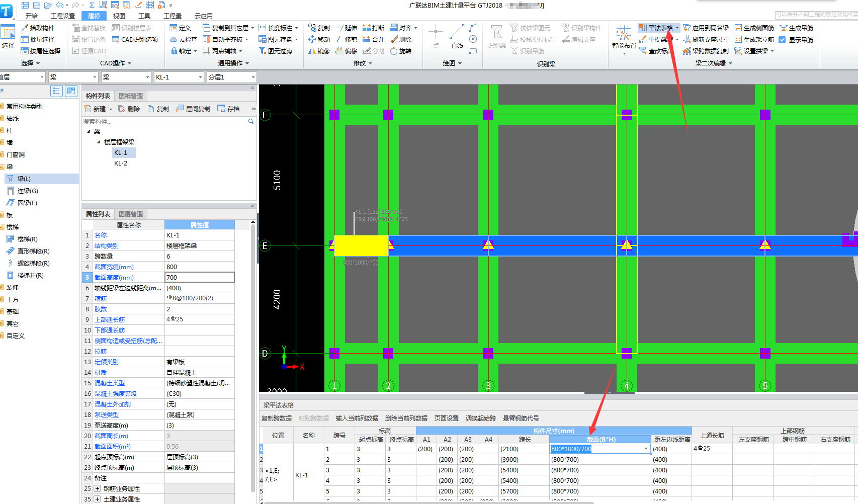The width and height of the screenshot is (858, 504).
Task: Click the 修剪 trim tool
Action: [347, 39]
